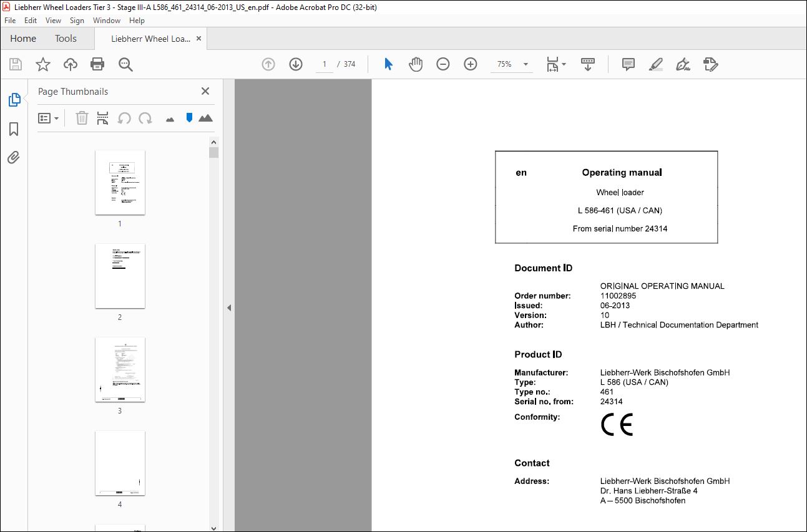
Task: Click order number value 11002895
Action: pyautogui.click(x=618, y=296)
